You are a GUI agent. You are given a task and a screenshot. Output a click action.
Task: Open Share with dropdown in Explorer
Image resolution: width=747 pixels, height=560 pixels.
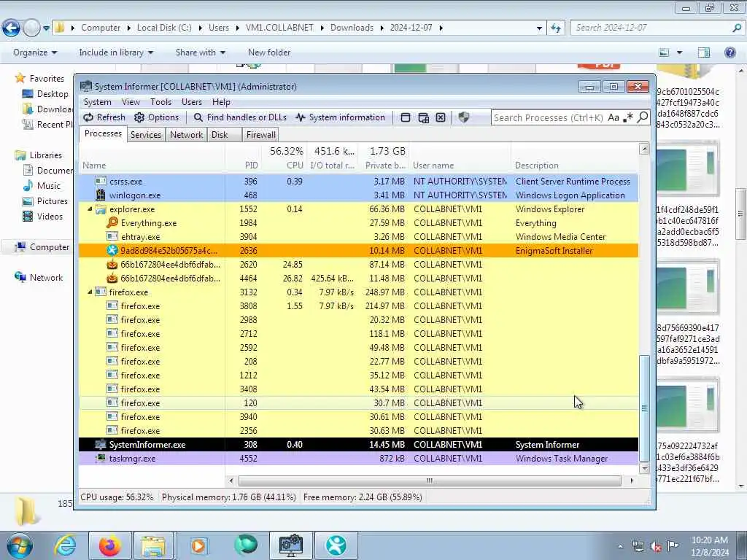(200, 52)
